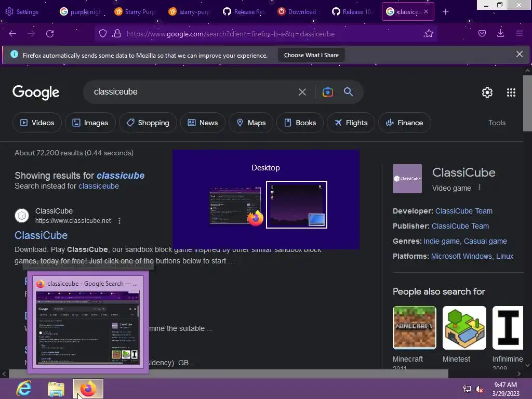Click the corrected classicube suggestion link
Image resolution: width=532 pixels, height=399 pixels.
tap(121, 176)
